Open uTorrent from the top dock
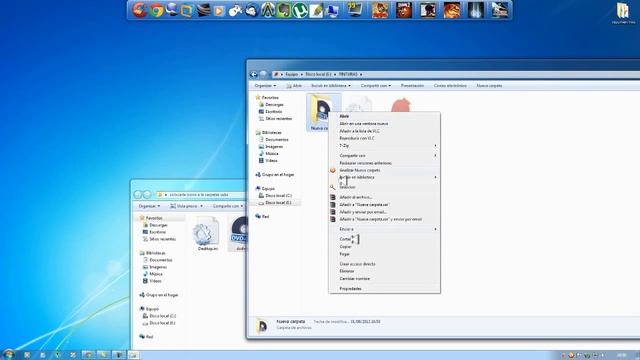This screenshot has width=640, height=360. (x=300, y=10)
